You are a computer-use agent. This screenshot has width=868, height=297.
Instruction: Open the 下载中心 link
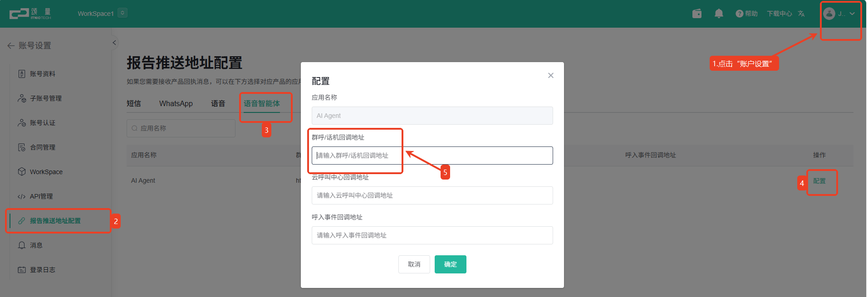pyautogui.click(x=780, y=14)
